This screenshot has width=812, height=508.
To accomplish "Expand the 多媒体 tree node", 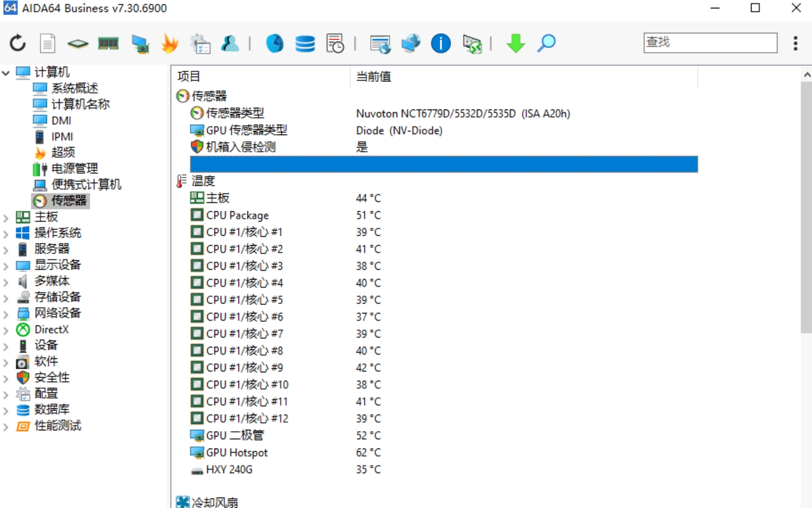I will click(x=6, y=282).
